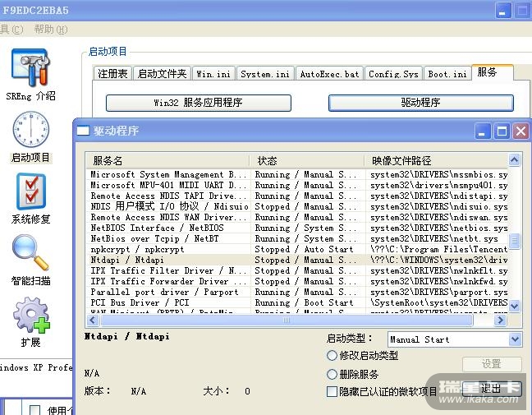Minimize the 驱动程序 dialog window
The height and width of the screenshot is (415, 532).
(x=482, y=131)
